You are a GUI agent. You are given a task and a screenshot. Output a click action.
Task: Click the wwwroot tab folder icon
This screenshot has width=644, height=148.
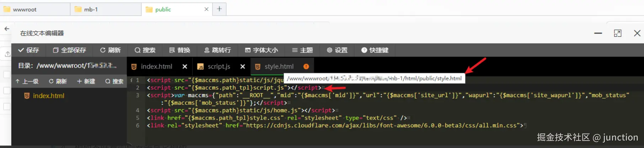[x=7, y=9]
